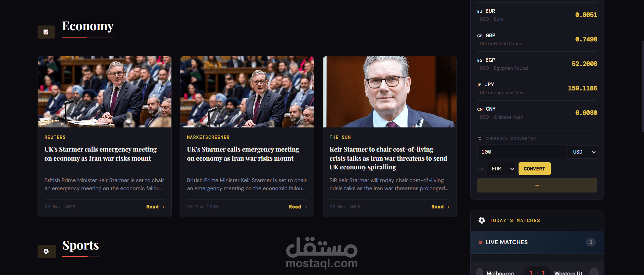Screen dimensions: 644x275
Task: Open headline about Starmer cost-of-living crisis talks
Action: (x=388, y=158)
